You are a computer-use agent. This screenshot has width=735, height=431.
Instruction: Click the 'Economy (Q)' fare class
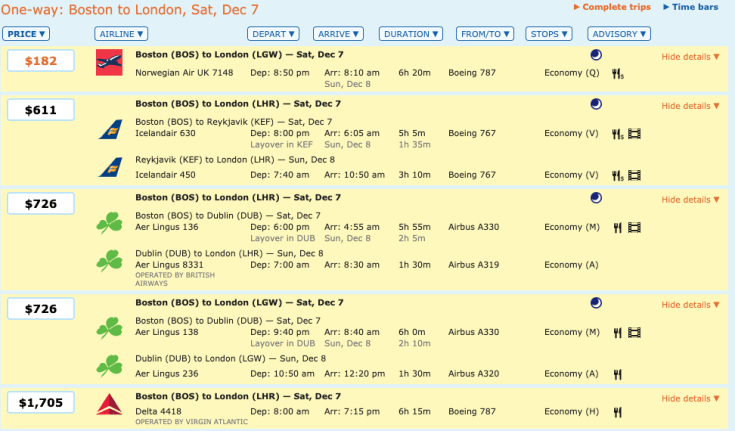(x=572, y=73)
